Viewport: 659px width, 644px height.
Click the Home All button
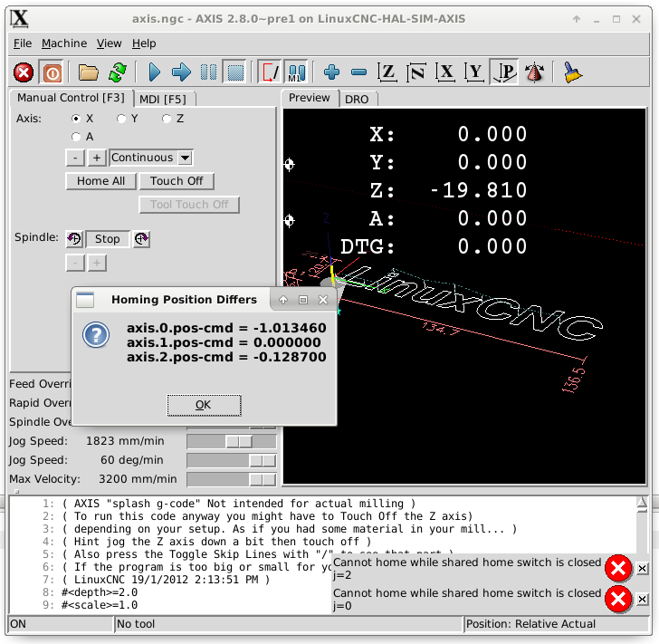[100, 181]
